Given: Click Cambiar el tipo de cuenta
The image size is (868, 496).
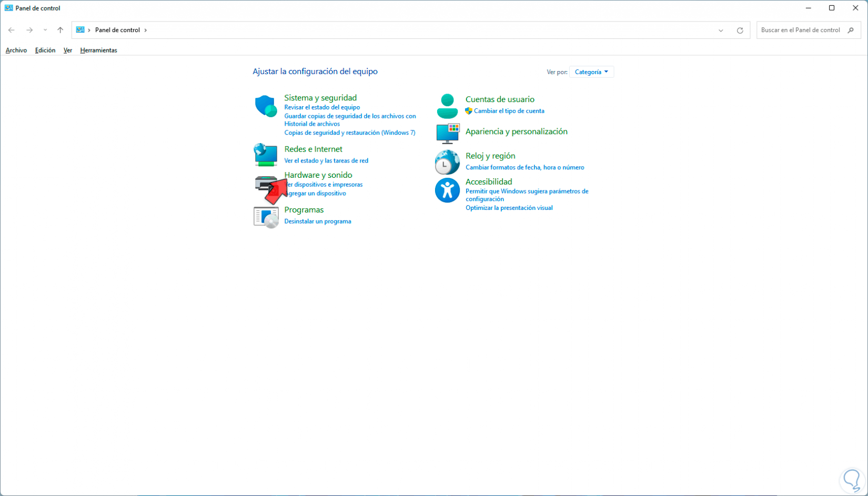Looking at the screenshot, I should coord(509,111).
